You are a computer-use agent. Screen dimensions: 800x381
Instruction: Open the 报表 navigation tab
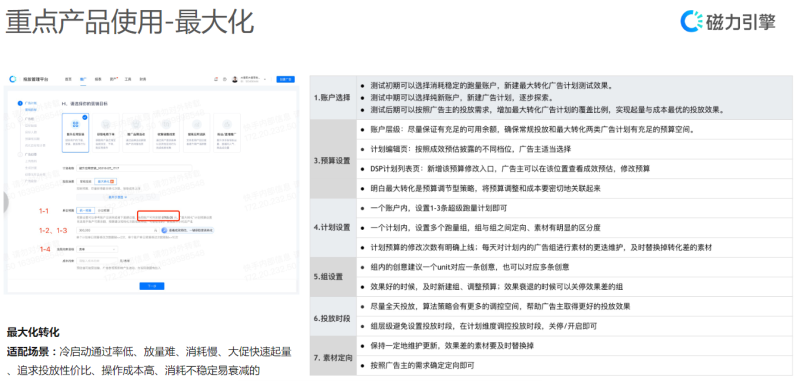(x=98, y=79)
